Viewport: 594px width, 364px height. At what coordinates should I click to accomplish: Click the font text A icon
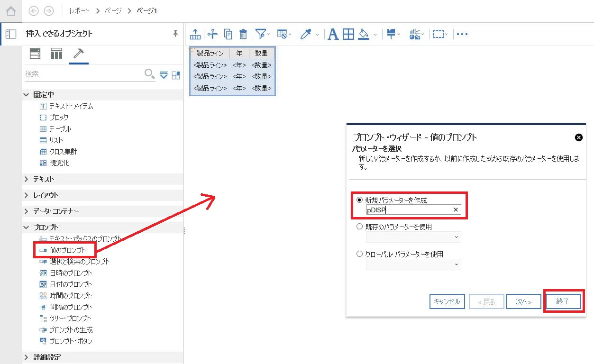tap(333, 34)
